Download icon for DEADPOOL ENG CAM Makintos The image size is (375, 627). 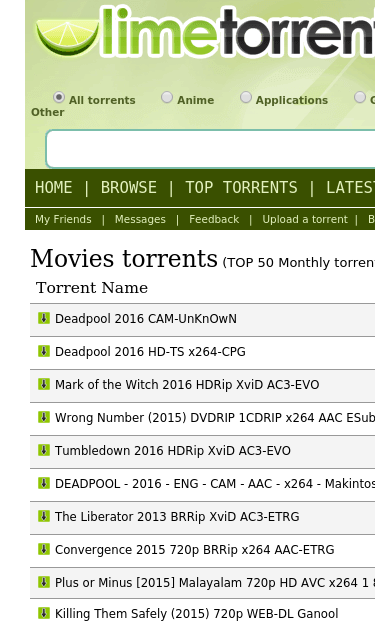click(44, 483)
